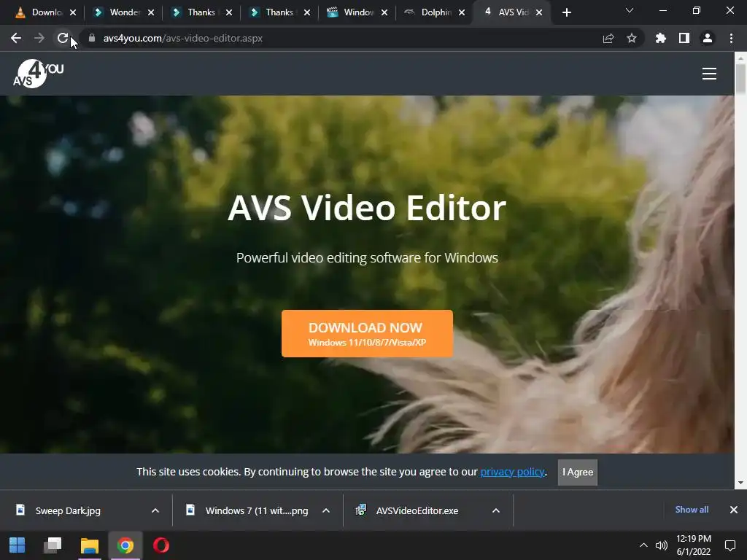Go back with the browser back arrow
This screenshot has height=560, width=747.
pyautogui.click(x=16, y=38)
